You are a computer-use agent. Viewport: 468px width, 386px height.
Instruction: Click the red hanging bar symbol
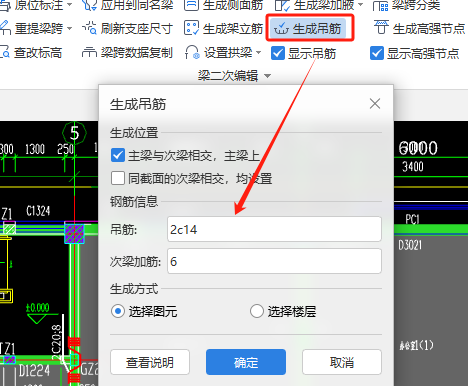(x=74, y=359)
